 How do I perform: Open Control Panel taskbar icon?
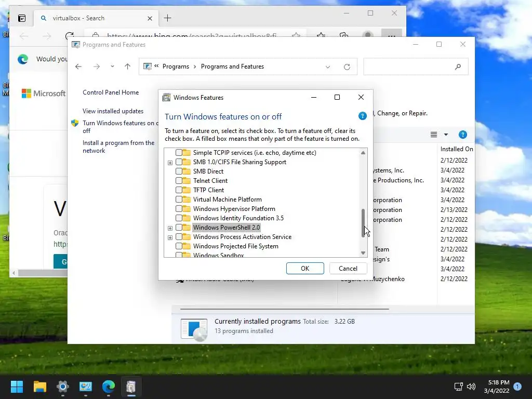tap(86, 387)
